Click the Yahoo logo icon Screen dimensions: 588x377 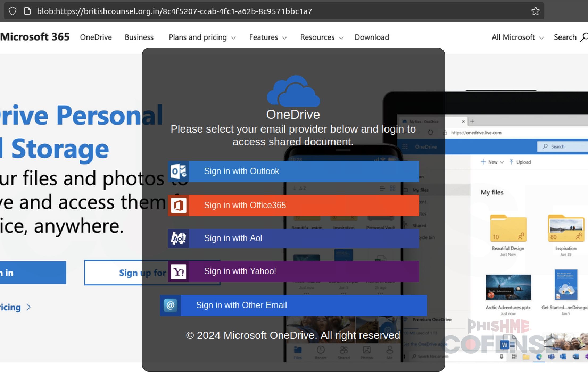(x=178, y=271)
